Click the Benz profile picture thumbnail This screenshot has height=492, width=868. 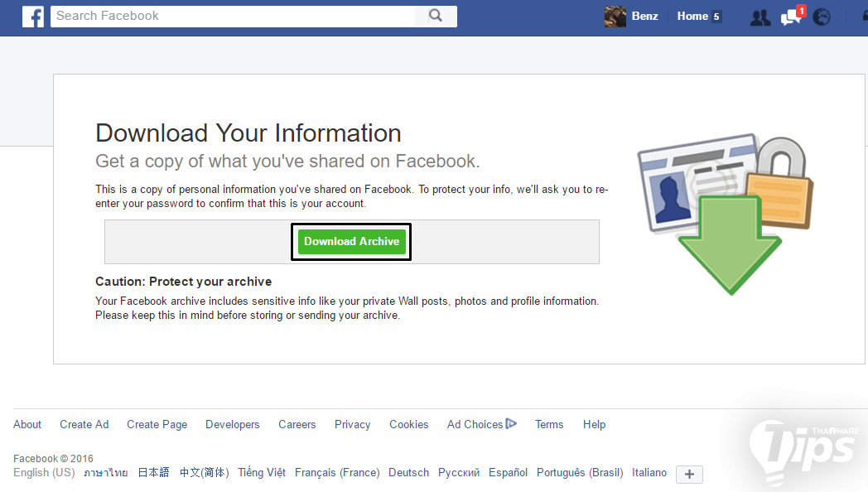[x=615, y=17]
